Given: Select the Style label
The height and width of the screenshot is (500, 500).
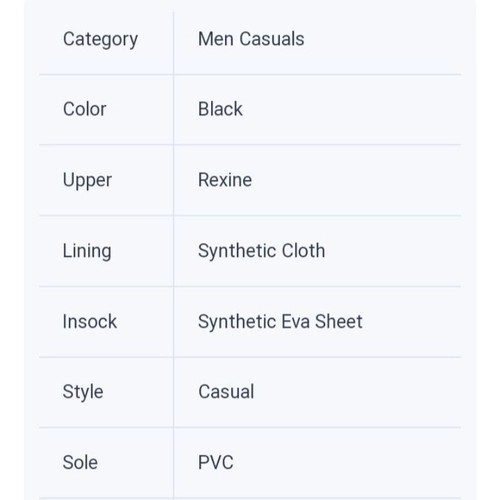Looking at the screenshot, I should (83, 392).
